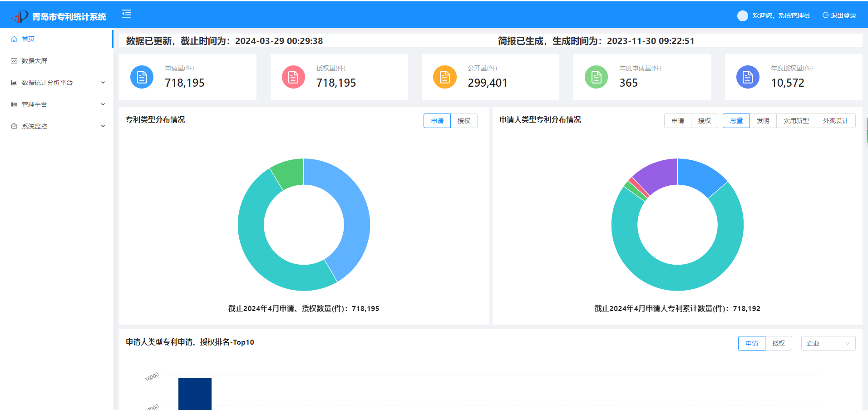Image resolution: width=868 pixels, height=410 pixels.
Task: Click the blue segment of the applicant donut
Action: pos(699,175)
